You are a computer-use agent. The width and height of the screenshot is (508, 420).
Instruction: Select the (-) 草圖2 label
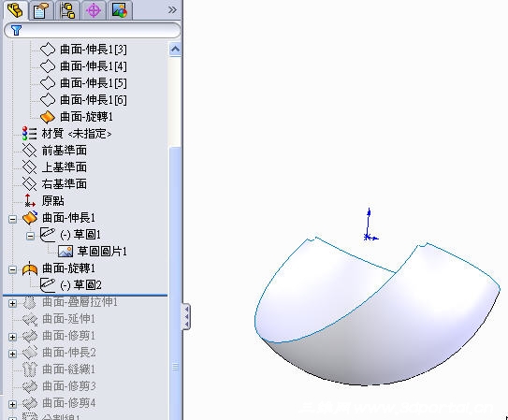click(x=80, y=285)
